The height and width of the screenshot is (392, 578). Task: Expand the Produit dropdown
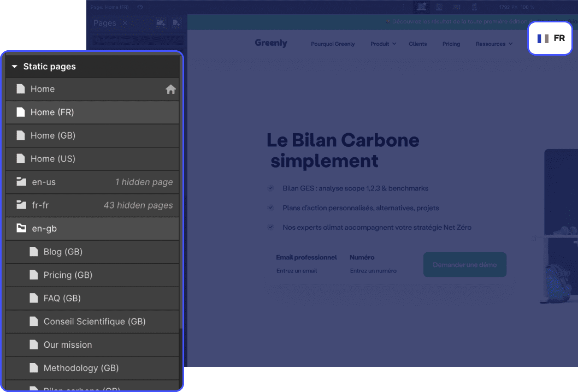(x=384, y=44)
